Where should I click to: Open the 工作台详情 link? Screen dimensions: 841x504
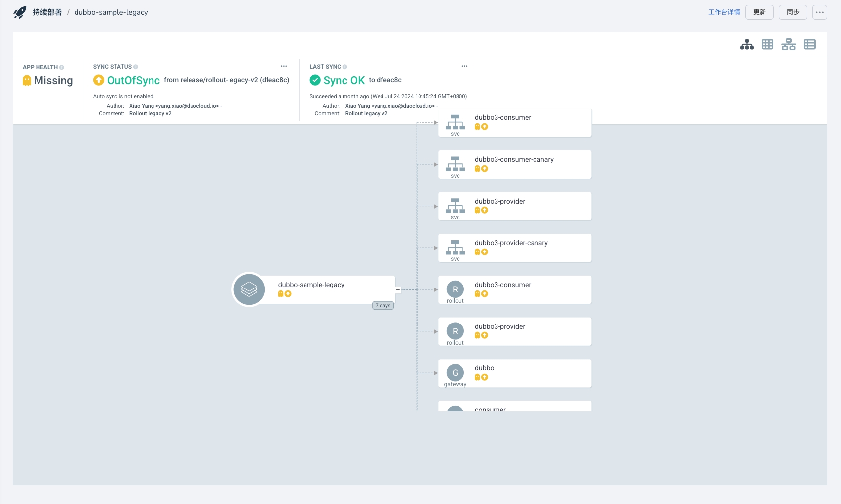pos(724,12)
